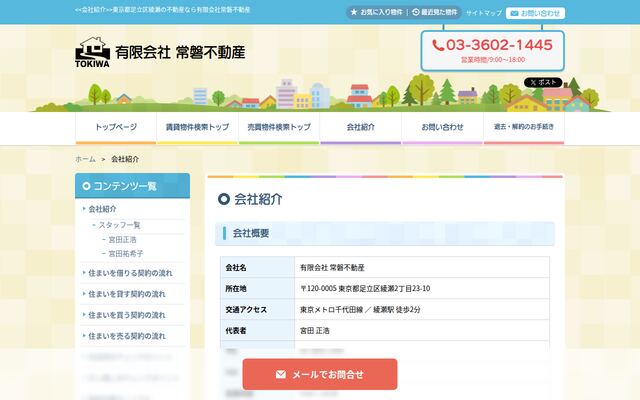The width and height of the screenshot is (640, 400).
Task: Click 営業時間/9:00～18:00 text
Action: point(493,60)
